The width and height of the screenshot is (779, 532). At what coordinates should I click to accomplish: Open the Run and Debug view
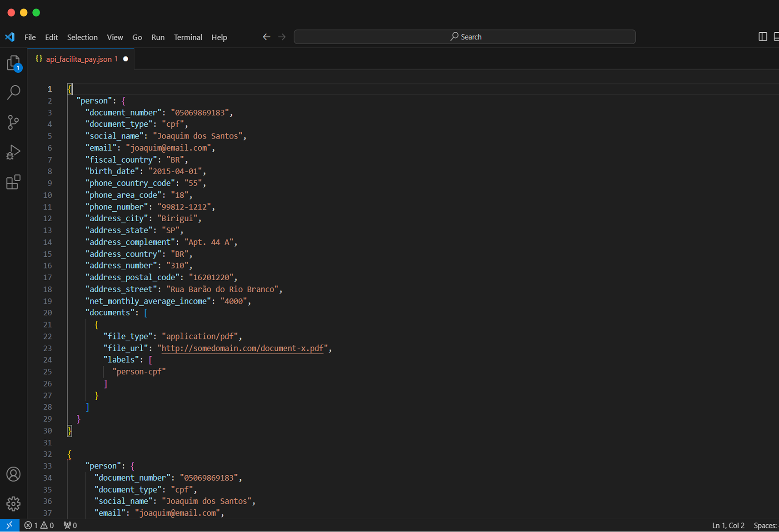click(x=13, y=152)
